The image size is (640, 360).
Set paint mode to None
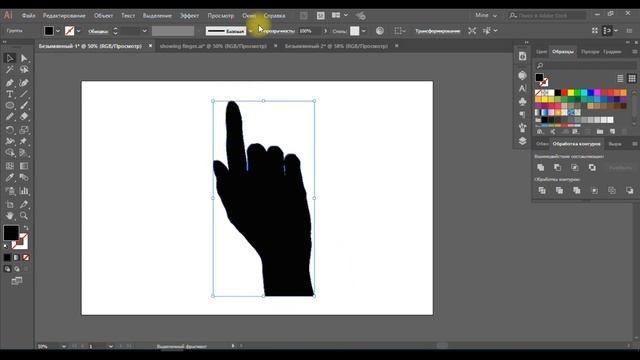coord(26,258)
